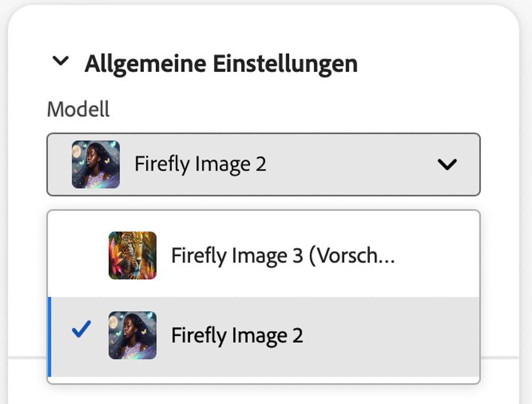532x404 pixels.
Task: Click the leopard thumbnail for Firefly Image 3
Action: (x=132, y=256)
